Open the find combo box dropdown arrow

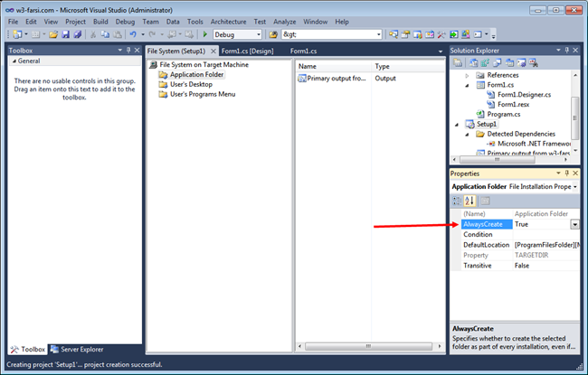click(378, 35)
